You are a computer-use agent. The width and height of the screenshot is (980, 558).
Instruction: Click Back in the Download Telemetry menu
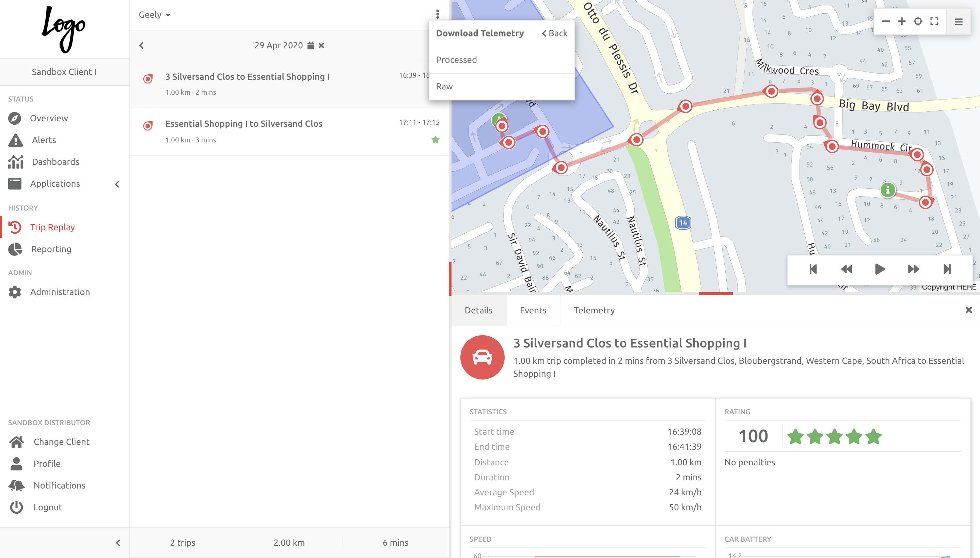555,33
